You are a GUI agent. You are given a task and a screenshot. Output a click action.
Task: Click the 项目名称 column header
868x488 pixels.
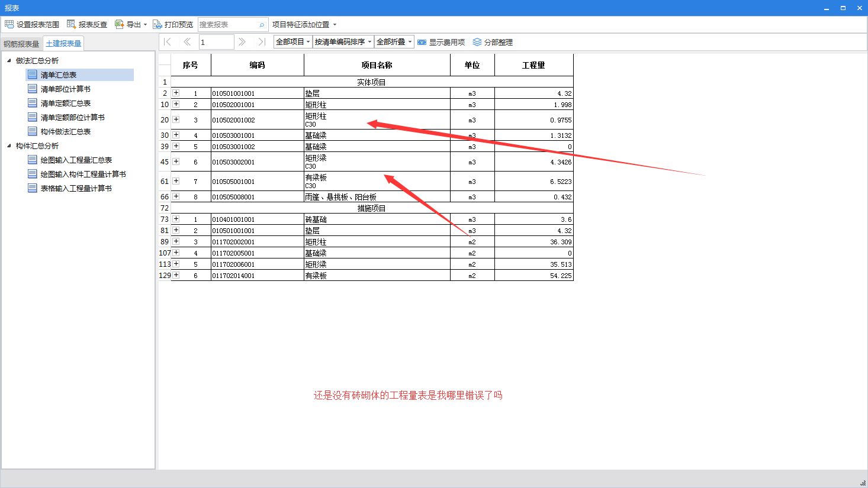[377, 65]
